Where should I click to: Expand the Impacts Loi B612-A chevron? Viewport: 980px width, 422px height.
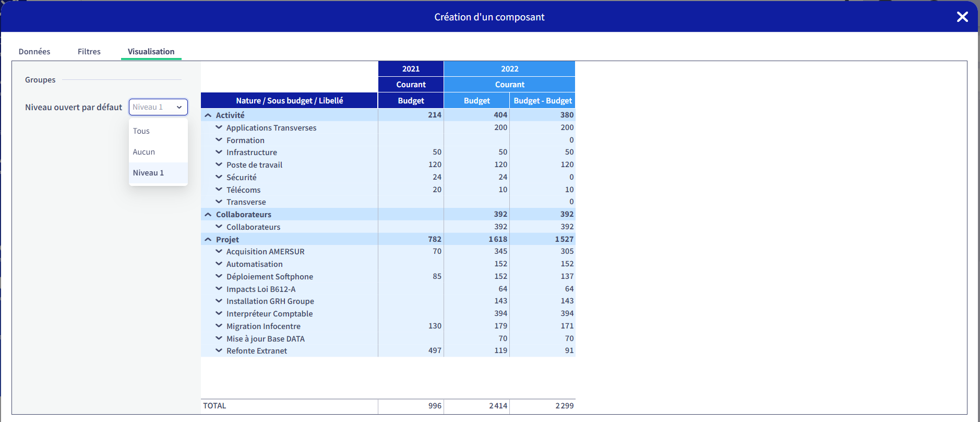tap(219, 289)
